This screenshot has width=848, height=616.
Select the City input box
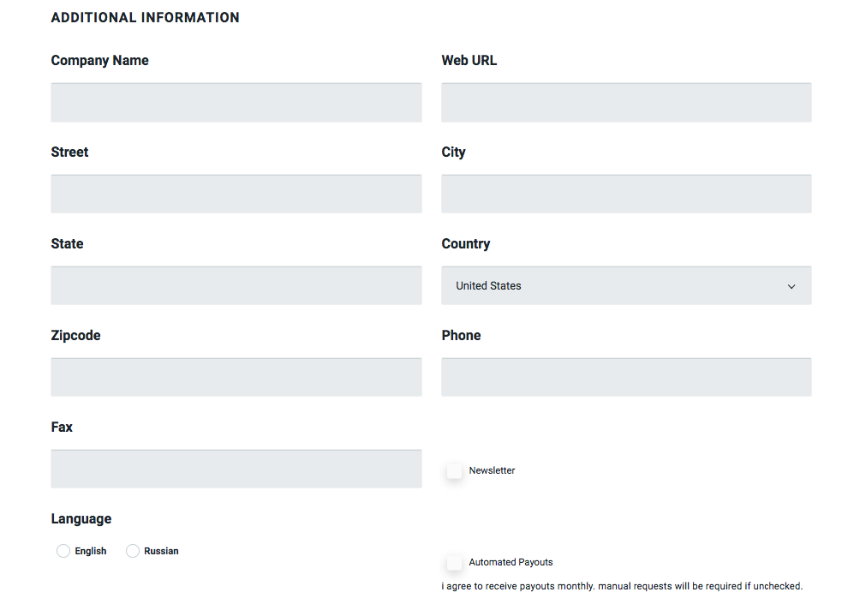coord(626,194)
